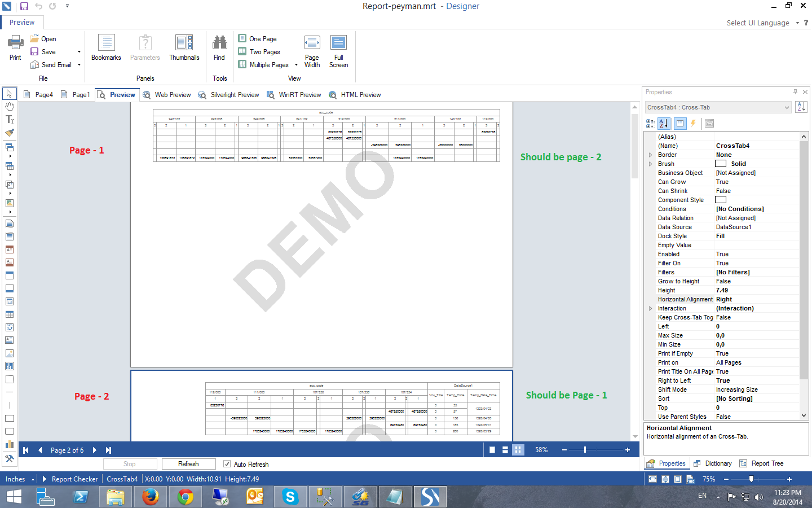Image resolution: width=812 pixels, height=508 pixels.
Task: Switch to the Page4 tab
Action: pyautogui.click(x=38, y=95)
